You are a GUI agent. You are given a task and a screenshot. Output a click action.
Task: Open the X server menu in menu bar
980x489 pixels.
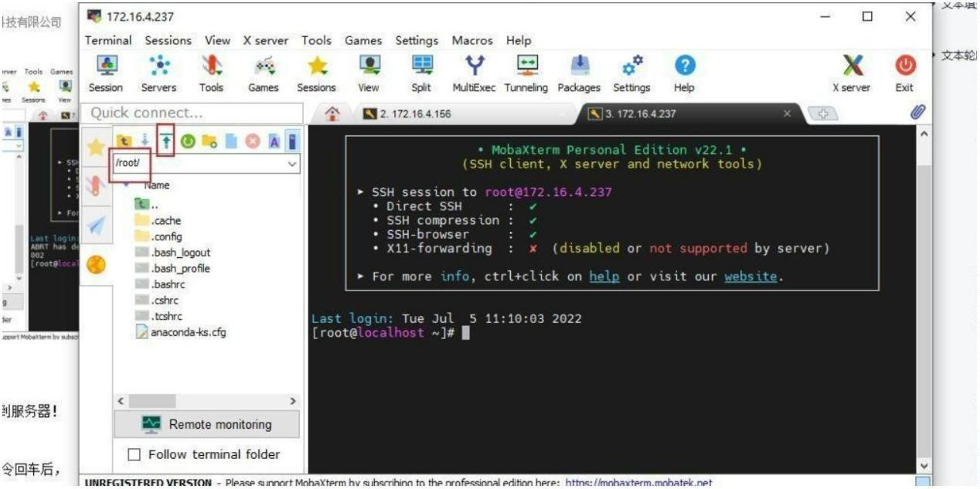pos(265,40)
